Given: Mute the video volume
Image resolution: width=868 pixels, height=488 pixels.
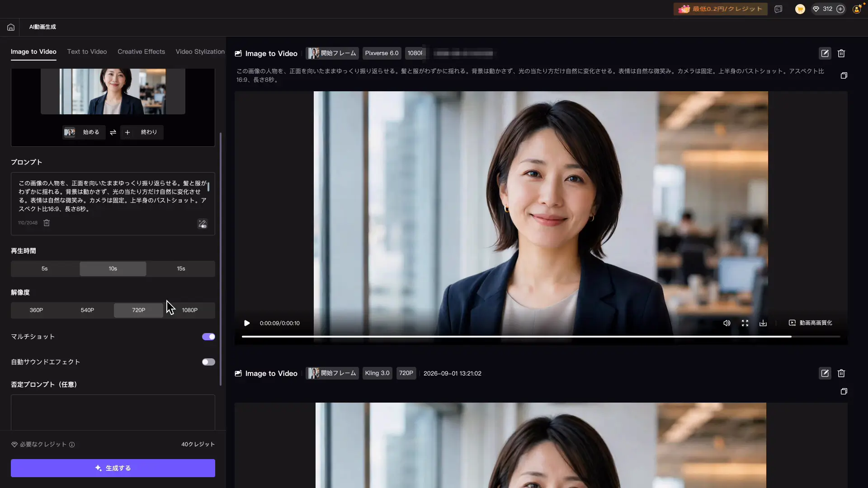Looking at the screenshot, I should [x=727, y=323].
